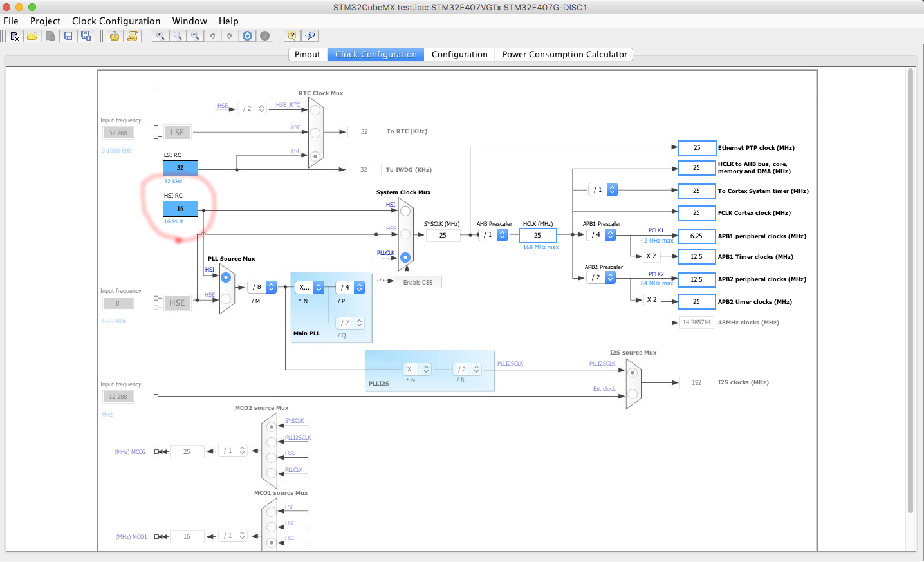Click the About info bubble icon
924x562 pixels.
(310, 36)
